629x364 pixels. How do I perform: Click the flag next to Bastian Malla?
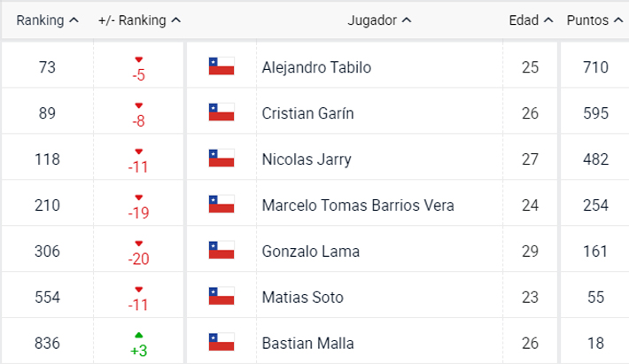(x=221, y=342)
